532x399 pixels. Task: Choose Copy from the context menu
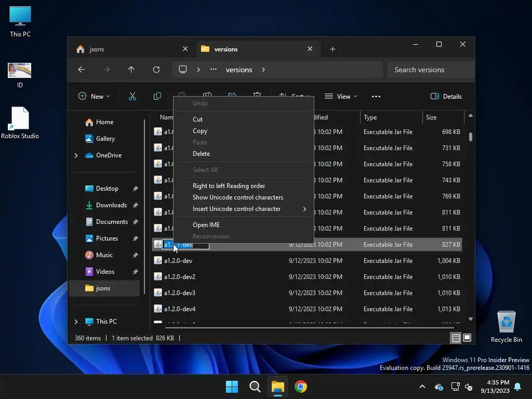pyautogui.click(x=244, y=131)
